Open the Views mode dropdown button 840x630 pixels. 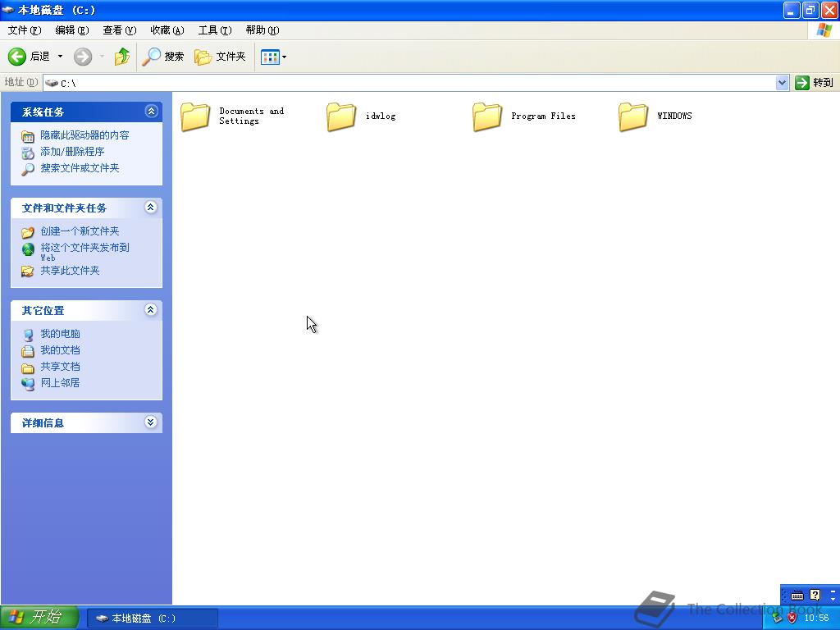[x=273, y=57]
